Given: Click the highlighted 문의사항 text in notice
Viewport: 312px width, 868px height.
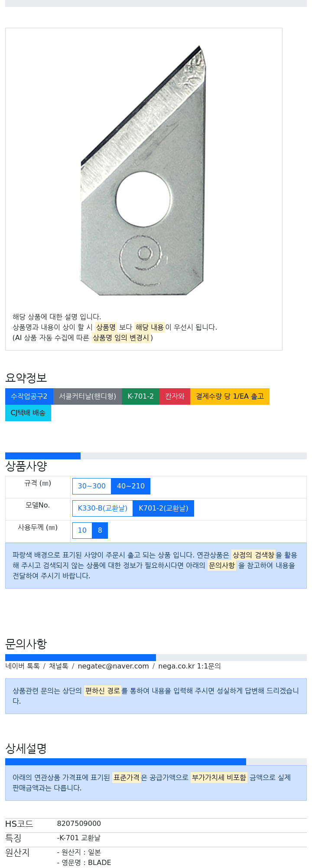Looking at the screenshot, I should pyautogui.click(x=222, y=566).
